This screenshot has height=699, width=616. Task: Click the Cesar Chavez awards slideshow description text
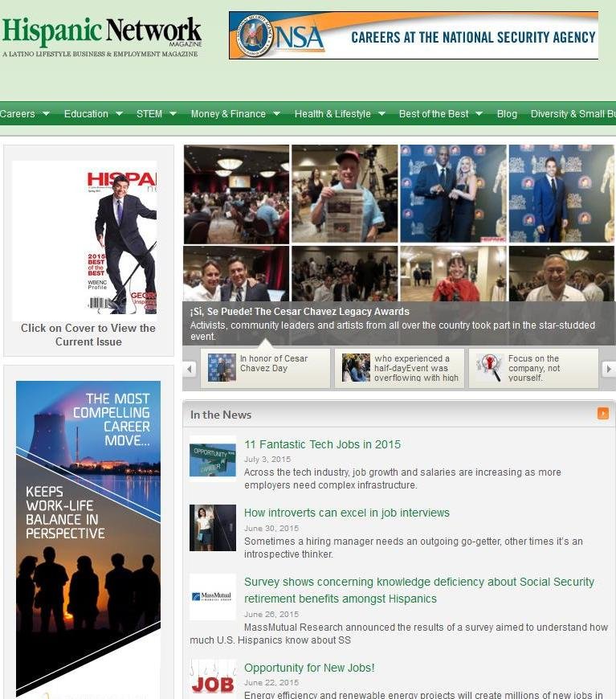click(x=392, y=331)
